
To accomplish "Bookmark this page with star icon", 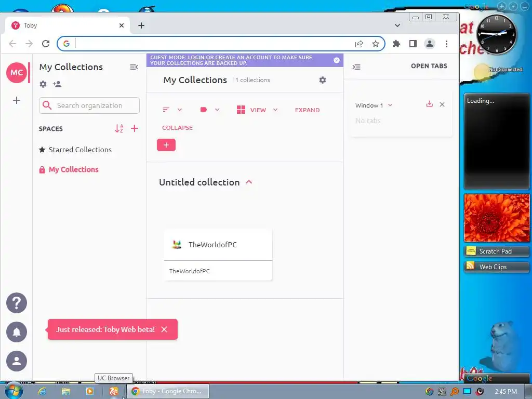I will click(x=375, y=44).
